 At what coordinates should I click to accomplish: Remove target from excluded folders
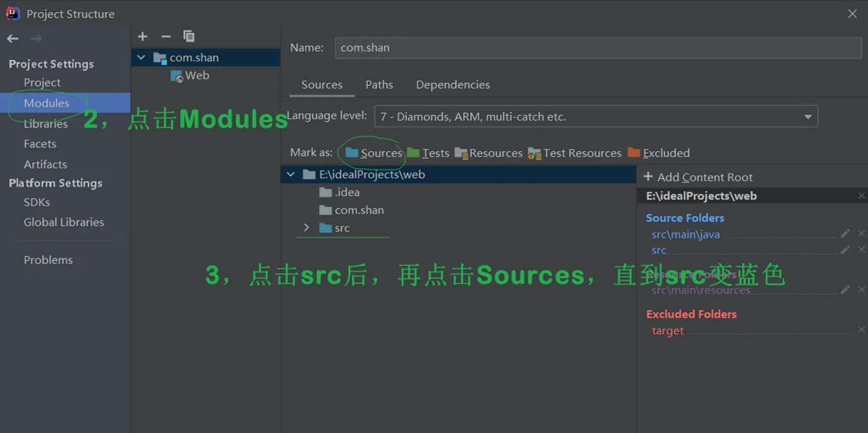861,330
